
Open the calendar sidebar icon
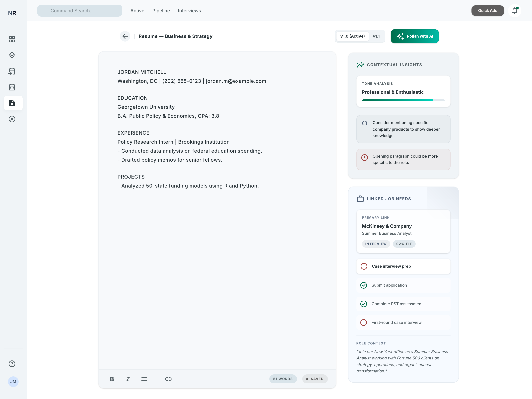pyautogui.click(x=12, y=87)
